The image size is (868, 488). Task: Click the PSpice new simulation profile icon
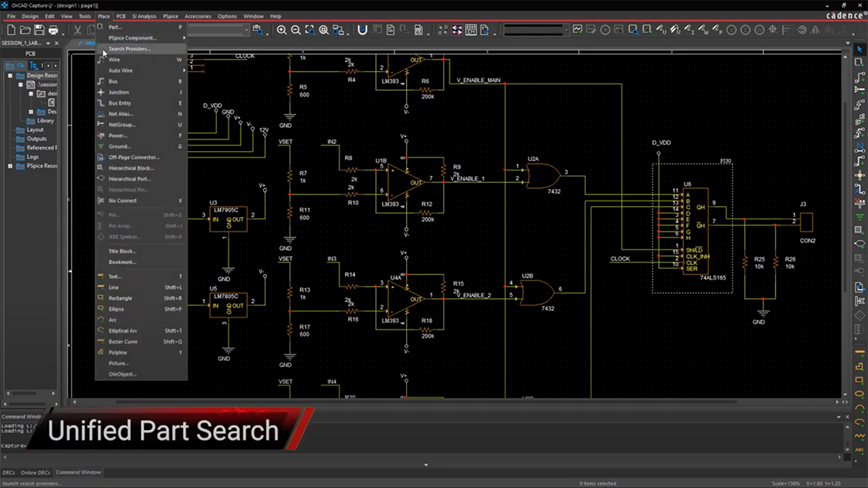click(577, 30)
